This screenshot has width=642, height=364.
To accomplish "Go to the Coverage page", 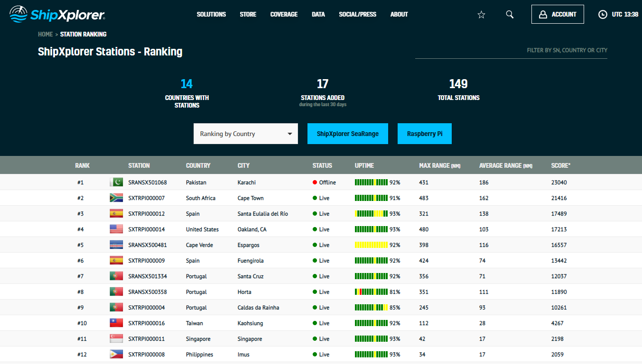I will click(284, 15).
